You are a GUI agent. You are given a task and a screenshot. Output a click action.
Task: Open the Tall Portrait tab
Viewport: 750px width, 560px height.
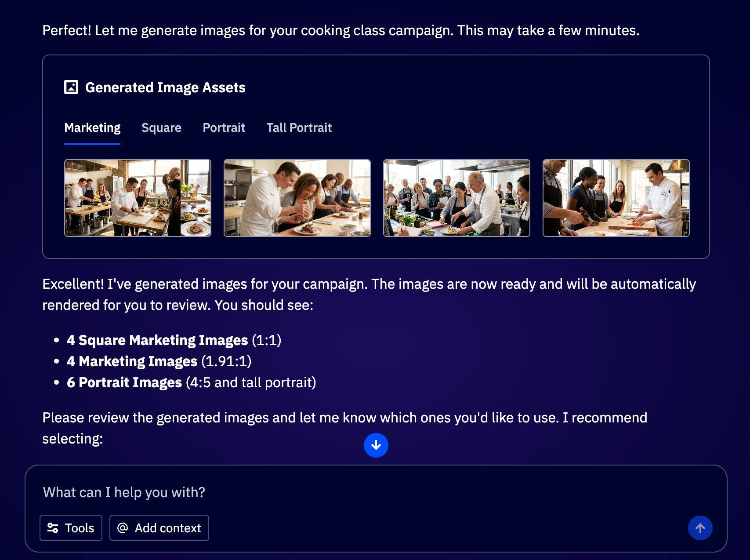click(299, 127)
